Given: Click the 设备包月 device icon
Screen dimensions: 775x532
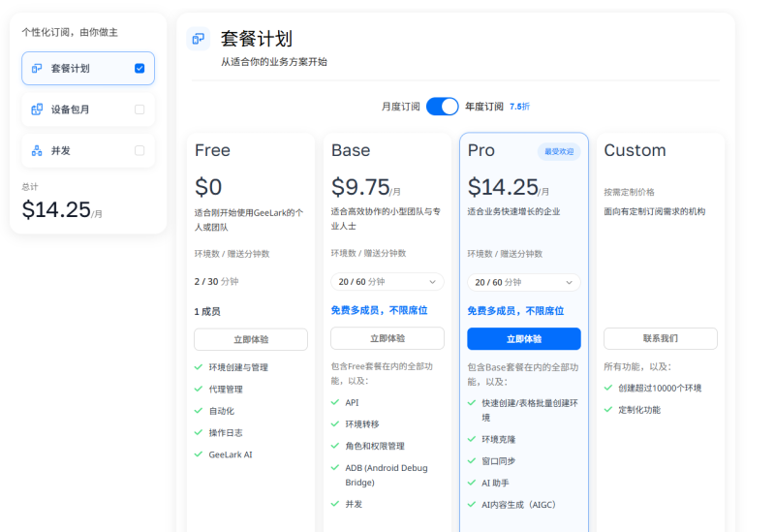Looking at the screenshot, I should 37,110.
